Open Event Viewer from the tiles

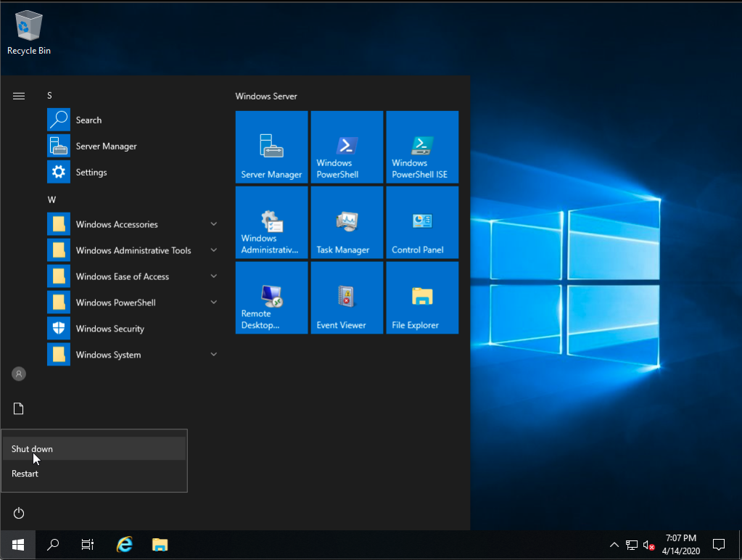(x=347, y=297)
